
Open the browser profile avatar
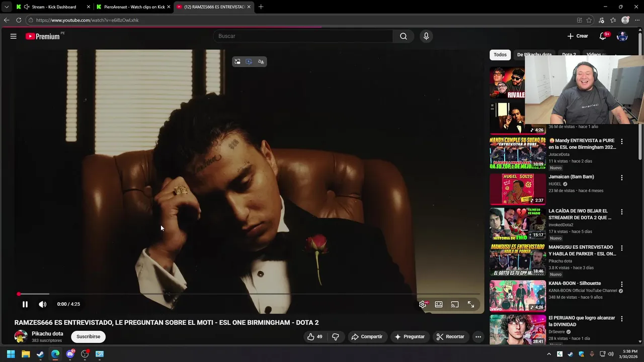pos(625,20)
